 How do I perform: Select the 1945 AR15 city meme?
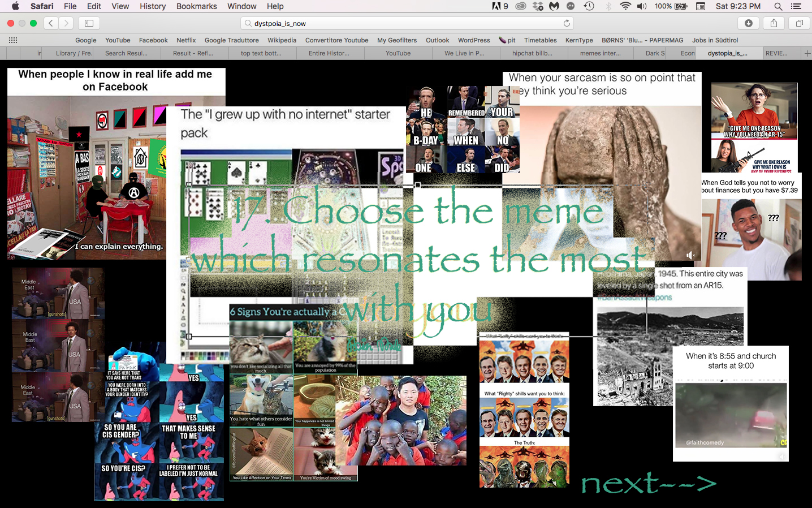pos(670,337)
